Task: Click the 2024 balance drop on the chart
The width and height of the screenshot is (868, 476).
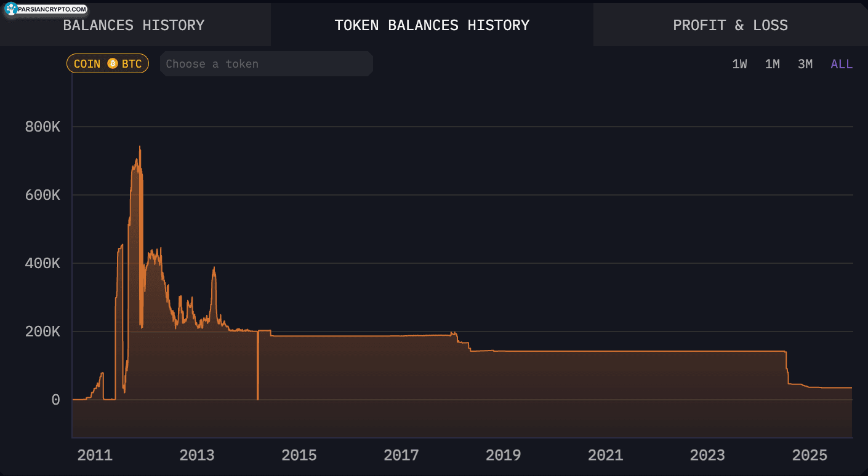Action: pos(787,368)
